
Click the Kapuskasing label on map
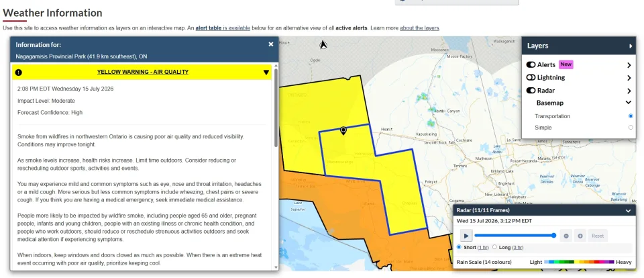(x=427, y=134)
